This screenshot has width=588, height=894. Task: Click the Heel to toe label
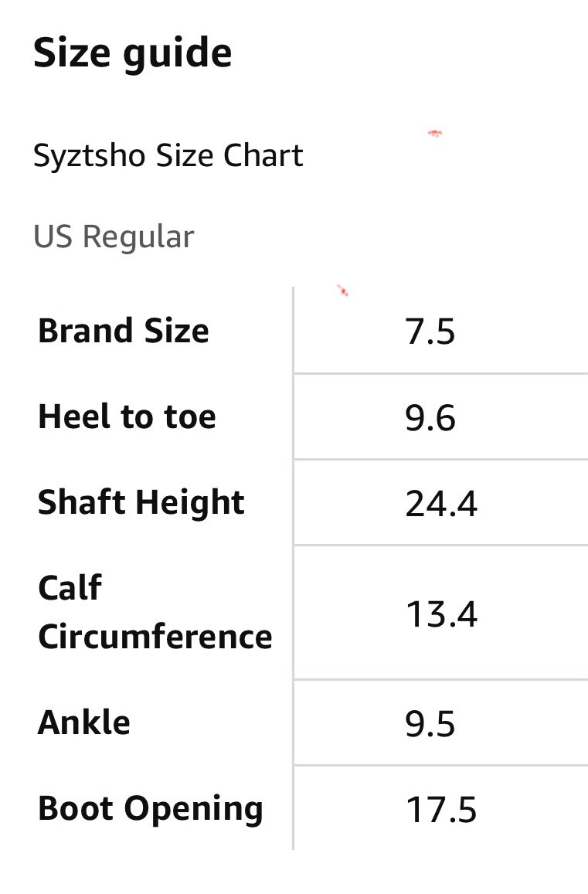(127, 417)
